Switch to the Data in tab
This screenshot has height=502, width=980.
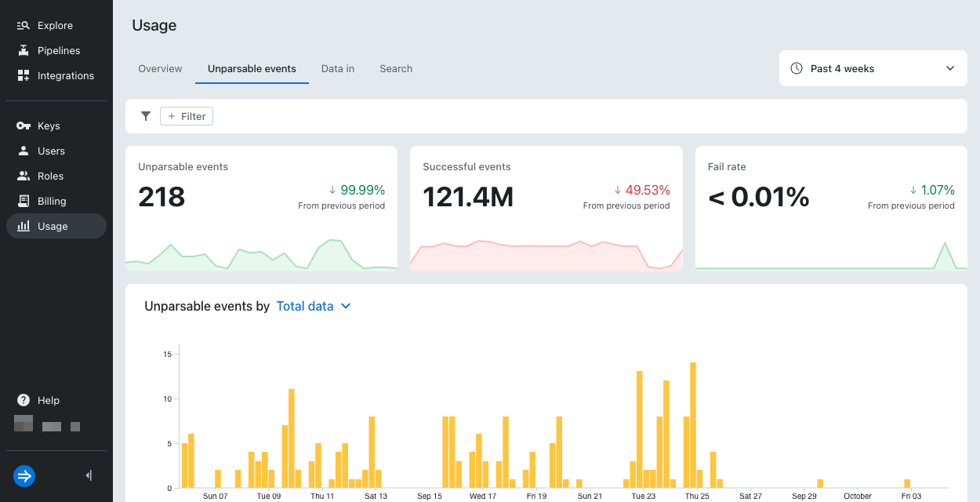[338, 69]
